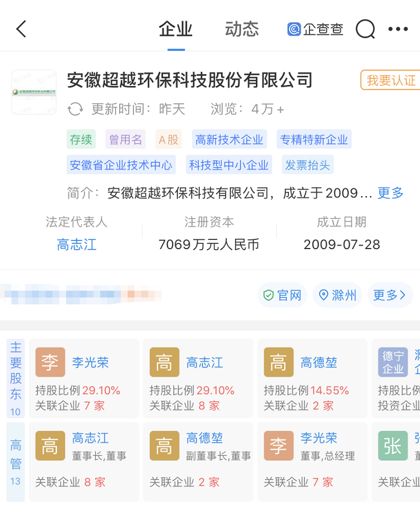Tap the 李 avatar in shareholders row
420x505 pixels.
point(50,362)
